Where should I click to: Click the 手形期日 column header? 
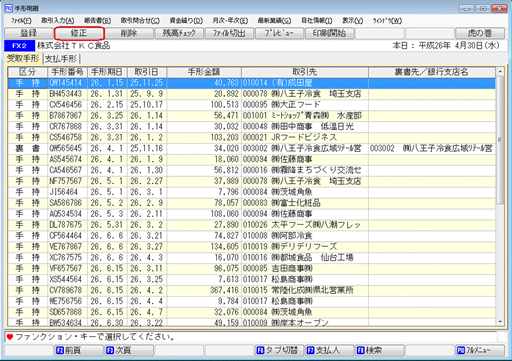[107, 72]
